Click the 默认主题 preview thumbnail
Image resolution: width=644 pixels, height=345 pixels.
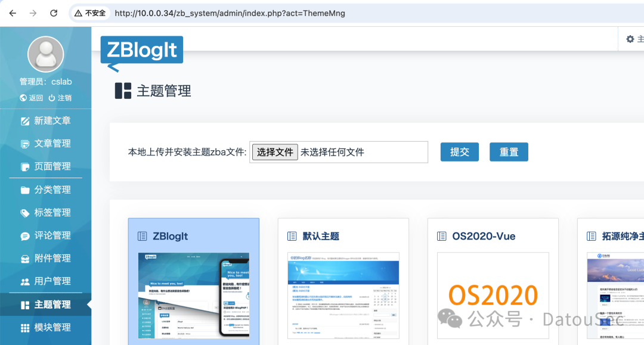pyautogui.click(x=343, y=296)
